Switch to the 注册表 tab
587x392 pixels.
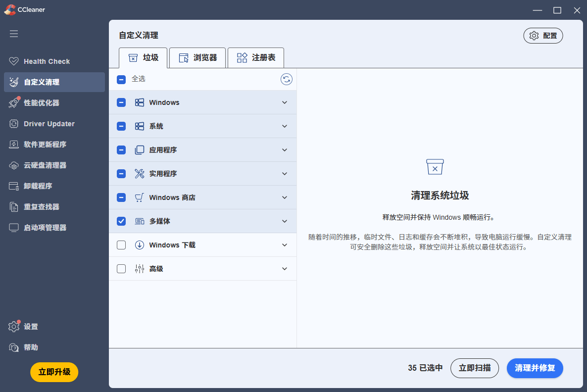pos(256,57)
